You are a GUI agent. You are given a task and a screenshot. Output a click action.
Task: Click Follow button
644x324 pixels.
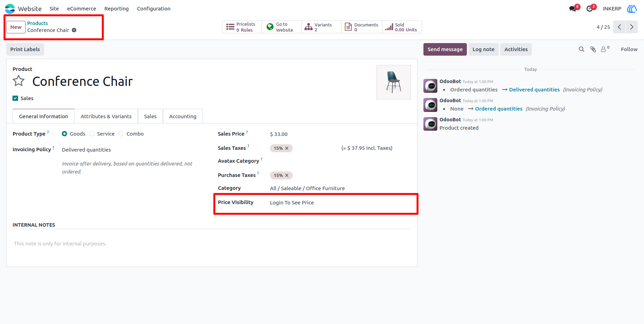629,49
